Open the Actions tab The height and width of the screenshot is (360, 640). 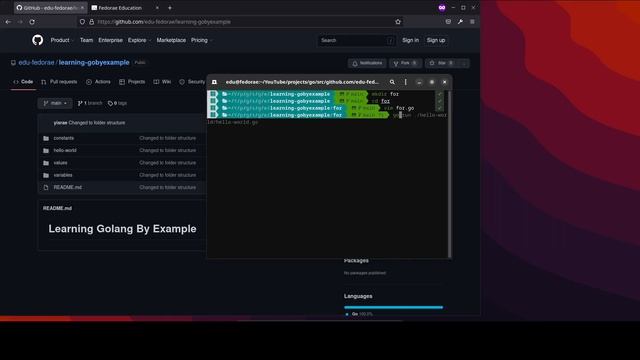98,82
